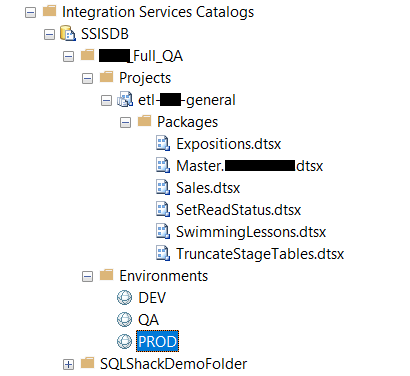This screenshot has height=376, width=410.
Task: Click the Projects folder icon
Action: (x=107, y=77)
